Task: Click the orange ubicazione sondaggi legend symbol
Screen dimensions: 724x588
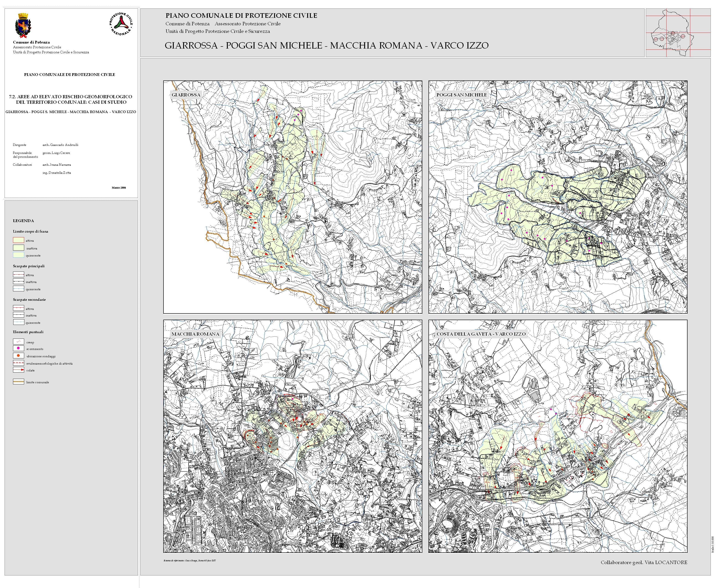Action: (x=18, y=356)
